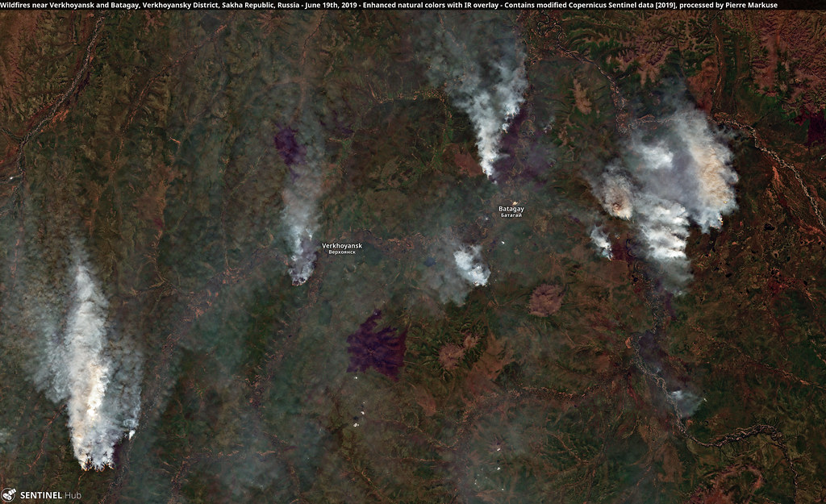Select the Verkhoyansk town label
826x504 pixels.
pos(342,245)
